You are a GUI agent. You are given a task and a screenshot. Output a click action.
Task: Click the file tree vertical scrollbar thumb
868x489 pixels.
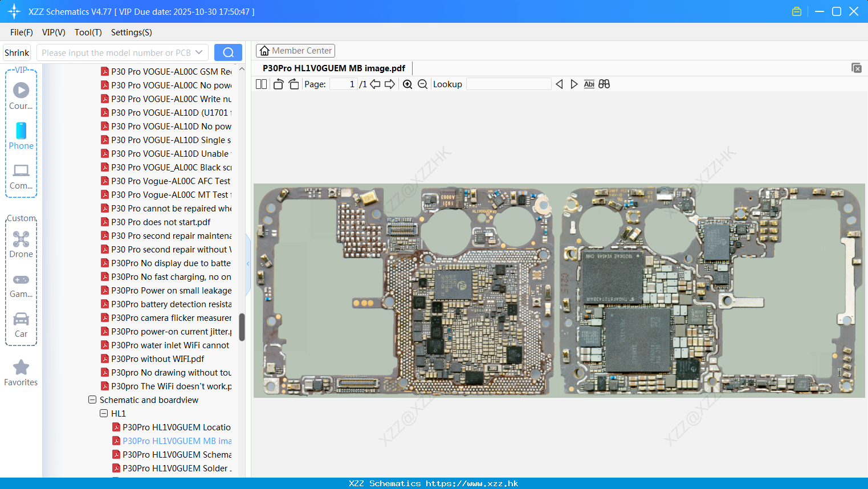click(242, 327)
